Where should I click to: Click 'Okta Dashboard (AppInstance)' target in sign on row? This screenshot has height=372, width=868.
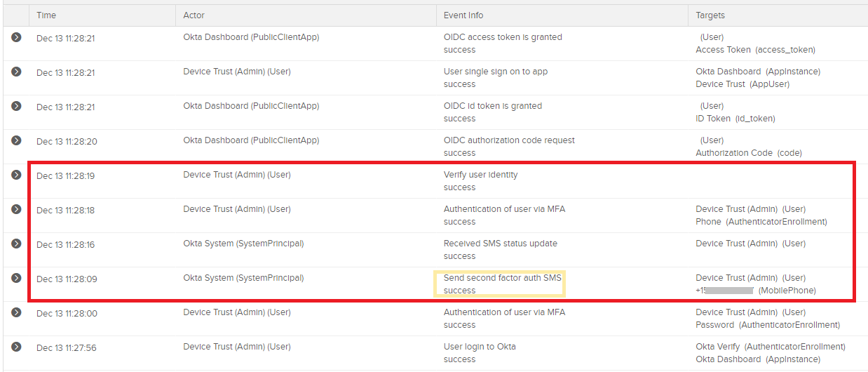758,72
